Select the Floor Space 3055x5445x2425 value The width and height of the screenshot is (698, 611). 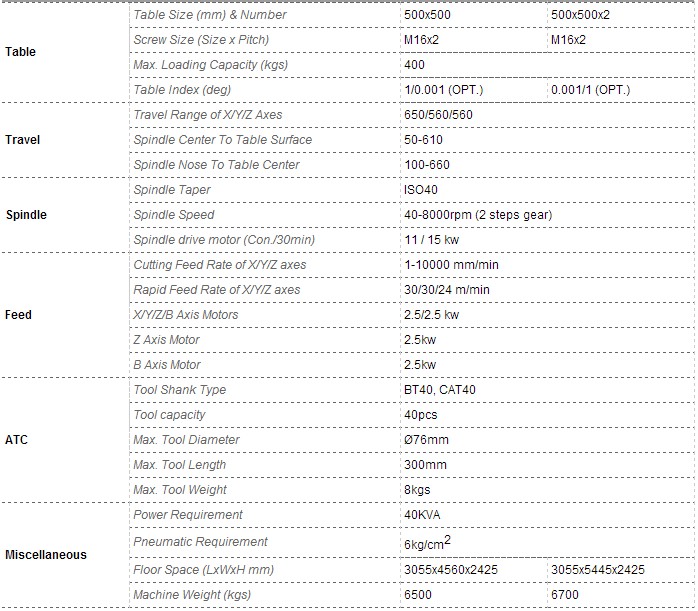[x=598, y=570]
